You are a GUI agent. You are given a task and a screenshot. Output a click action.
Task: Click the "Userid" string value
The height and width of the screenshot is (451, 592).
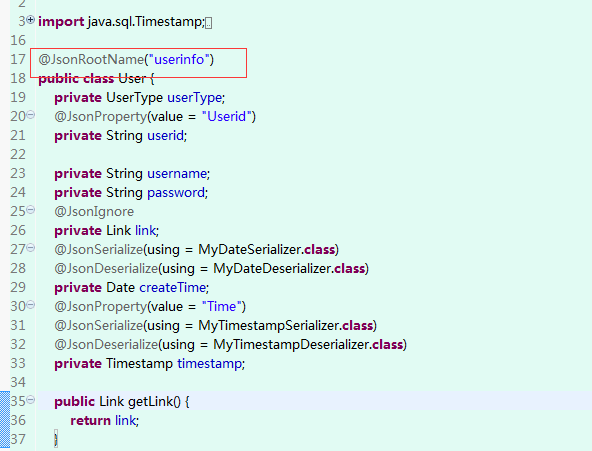[226, 117]
